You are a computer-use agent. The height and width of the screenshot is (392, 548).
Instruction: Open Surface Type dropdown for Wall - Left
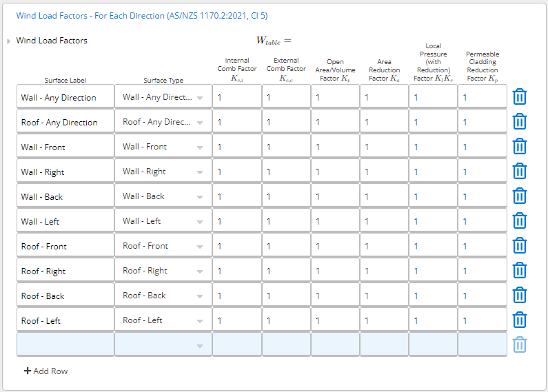(x=163, y=220)
